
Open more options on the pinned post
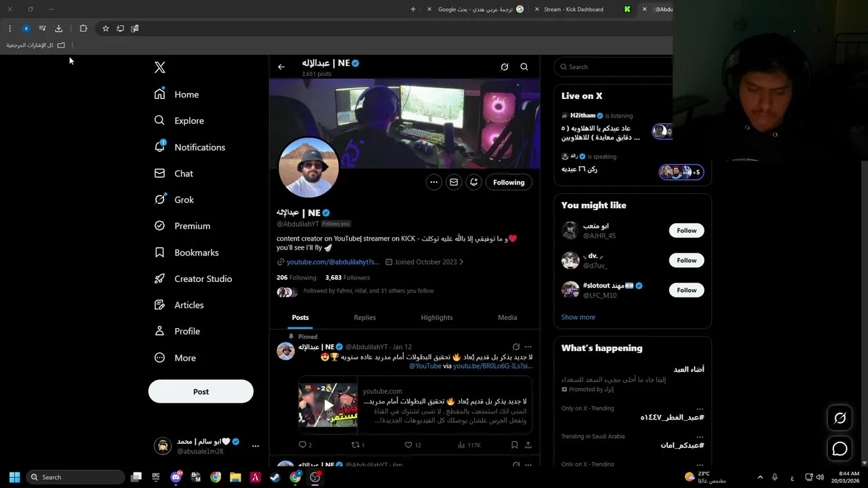coord(528,347)
